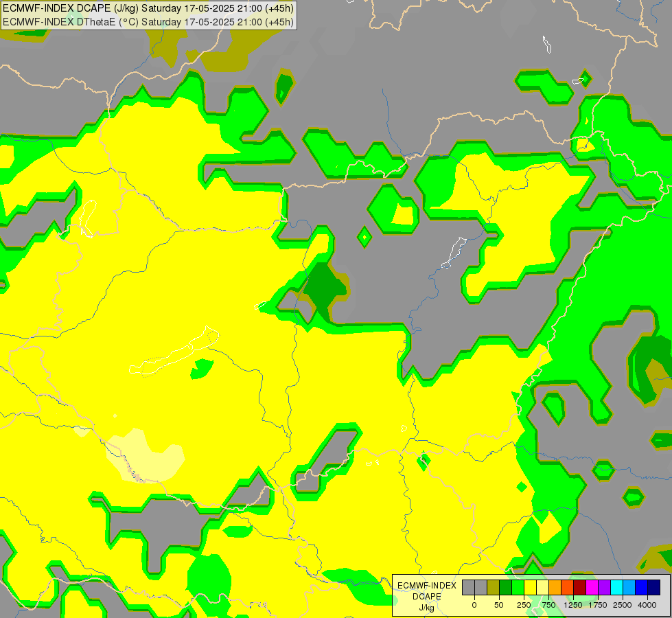672x618 pixels.
Task: Click the ECMWF-INDEX DCAPE (J/kg) title line
Action: (148, 8)
